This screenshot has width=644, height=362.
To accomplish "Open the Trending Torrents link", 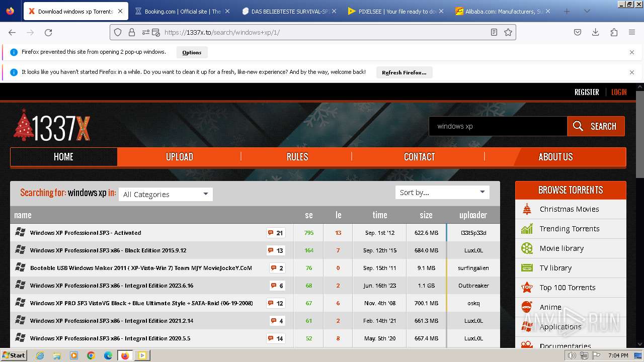I will (570, 229).
